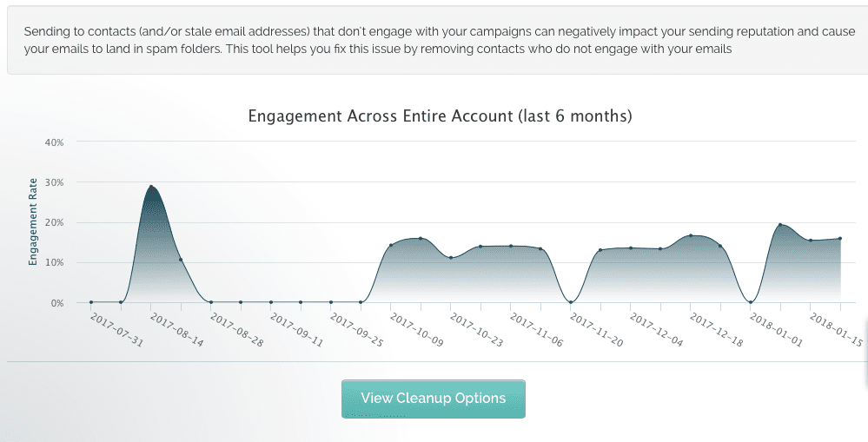Select the peak data point near 2017-08-14
This screenshot has height=442, width=868.
[x=150, y=187]
